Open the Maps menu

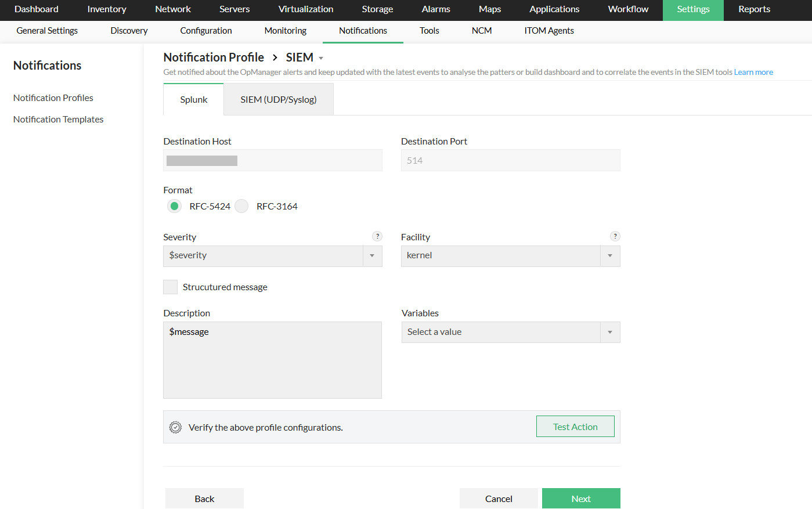coord(490,9)
